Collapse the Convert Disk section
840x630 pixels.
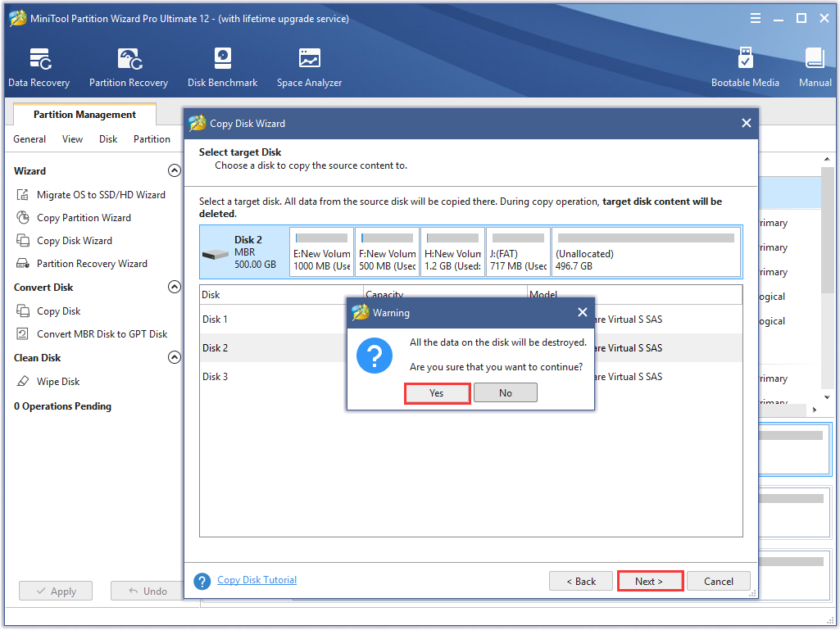pyautogui.click(x=174, y=287)
